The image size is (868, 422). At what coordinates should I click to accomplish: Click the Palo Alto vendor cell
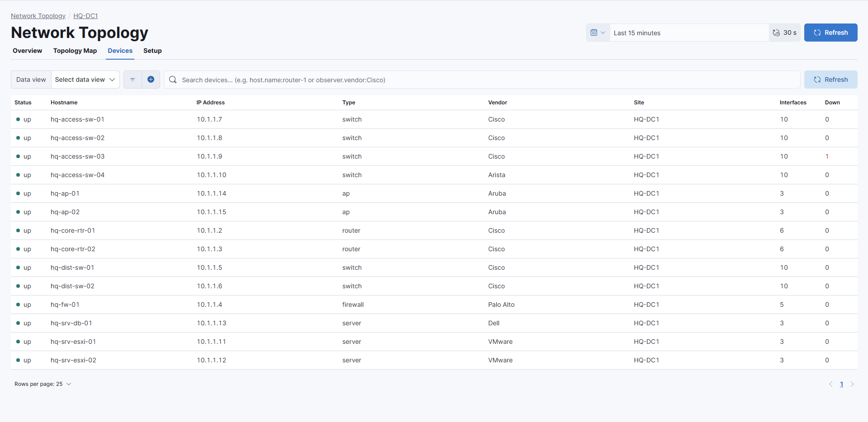pyautogui.click(x=501, y=305)
